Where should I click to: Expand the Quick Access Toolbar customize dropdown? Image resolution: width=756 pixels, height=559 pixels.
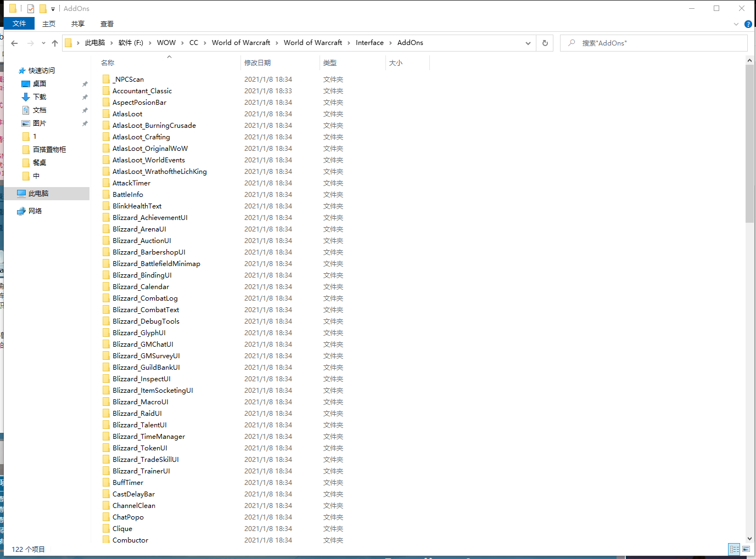pyautogui.click(x=53, y=9)
